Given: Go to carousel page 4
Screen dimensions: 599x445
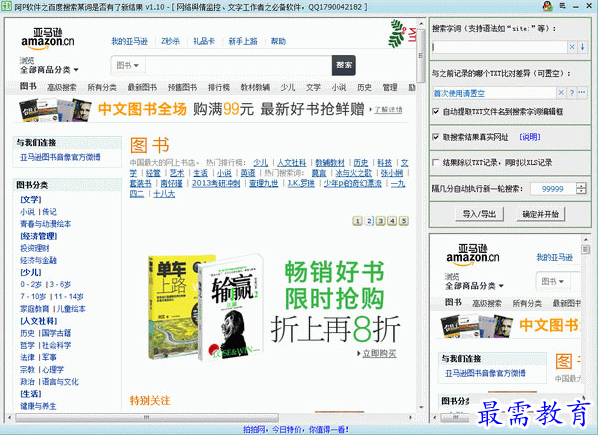Looking at the screenshot, I should (x=392, y=221).
